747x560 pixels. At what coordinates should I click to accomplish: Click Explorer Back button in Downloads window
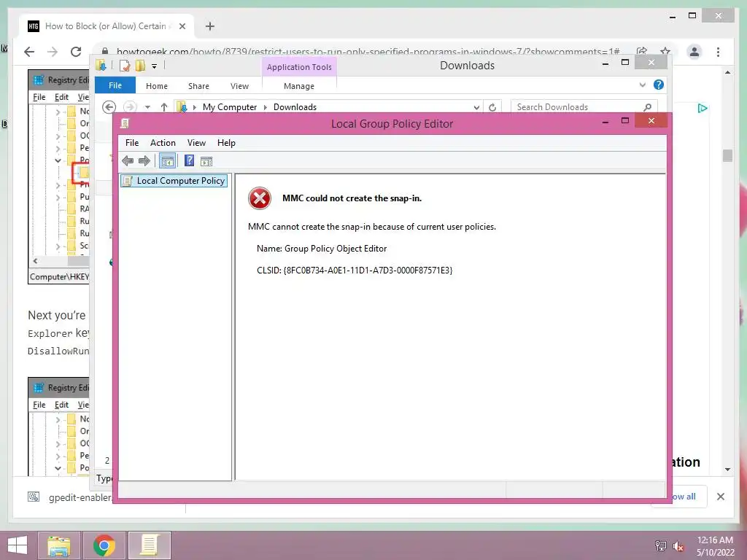click(x=109, y=107)
